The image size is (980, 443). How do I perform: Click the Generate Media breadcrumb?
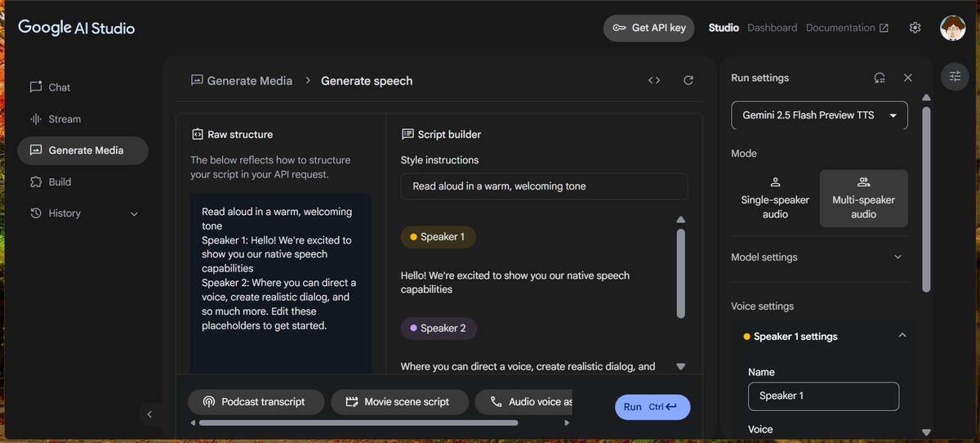point(241,81)
